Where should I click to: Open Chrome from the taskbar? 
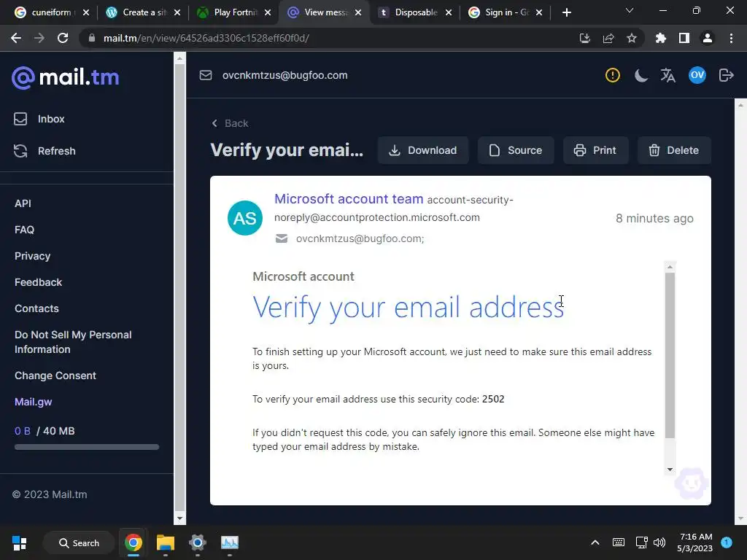coord(133,542)
